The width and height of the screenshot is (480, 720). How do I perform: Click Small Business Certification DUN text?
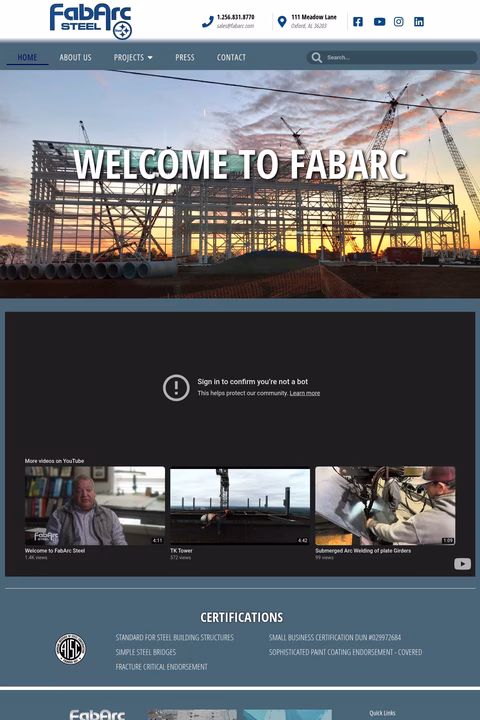click(x=335, y=637)
